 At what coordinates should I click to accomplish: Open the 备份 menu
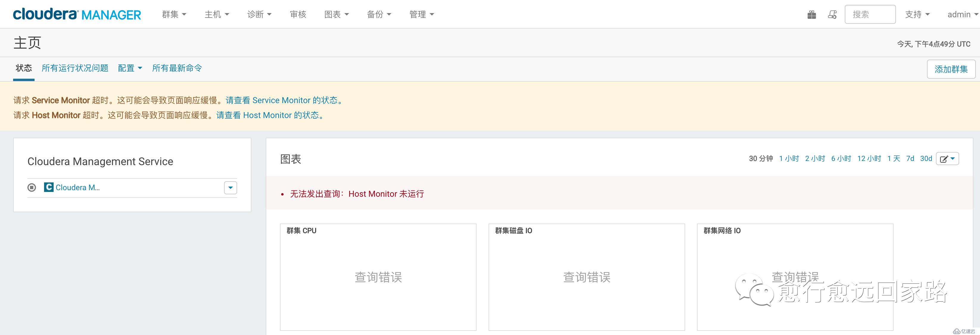pyautogui.click(x=379, y=15)
